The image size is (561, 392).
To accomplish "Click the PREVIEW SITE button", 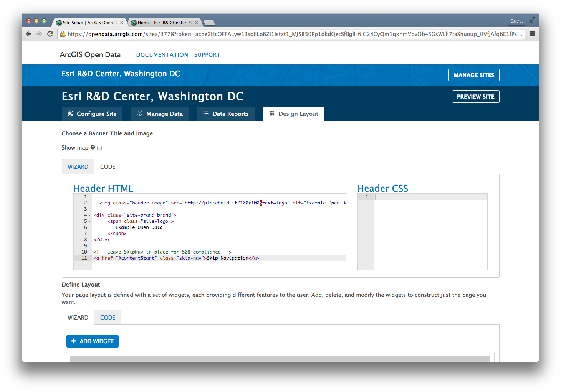I will pos(475,97).
